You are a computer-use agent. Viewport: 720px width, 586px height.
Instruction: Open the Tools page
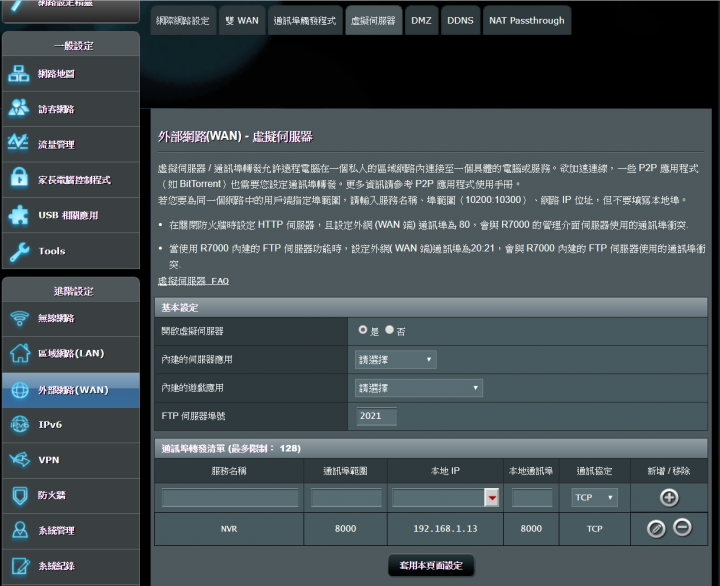70,251
